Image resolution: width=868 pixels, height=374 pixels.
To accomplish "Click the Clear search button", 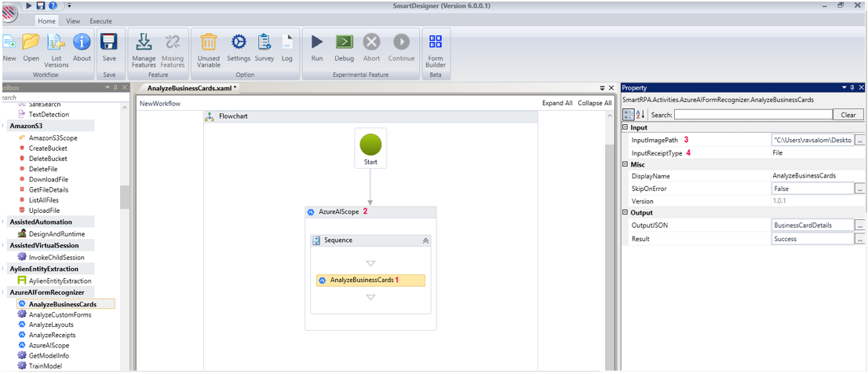I will [848, 115].
